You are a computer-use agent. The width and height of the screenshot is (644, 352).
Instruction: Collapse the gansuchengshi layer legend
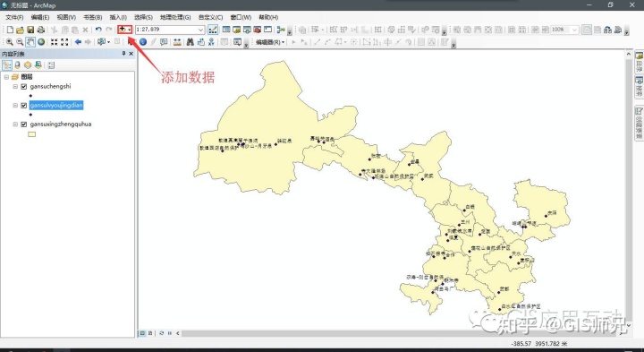point(15,86)
